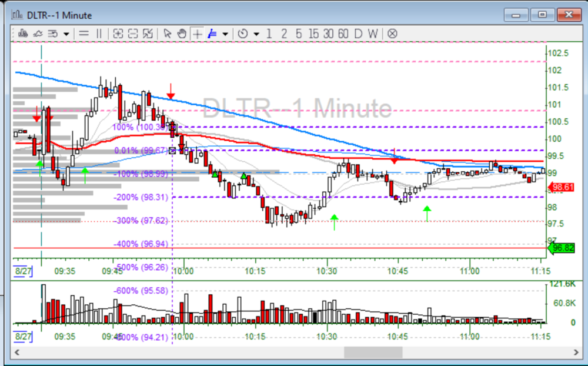Switch to the 60 minute timeframe

[x=343, y=34]
